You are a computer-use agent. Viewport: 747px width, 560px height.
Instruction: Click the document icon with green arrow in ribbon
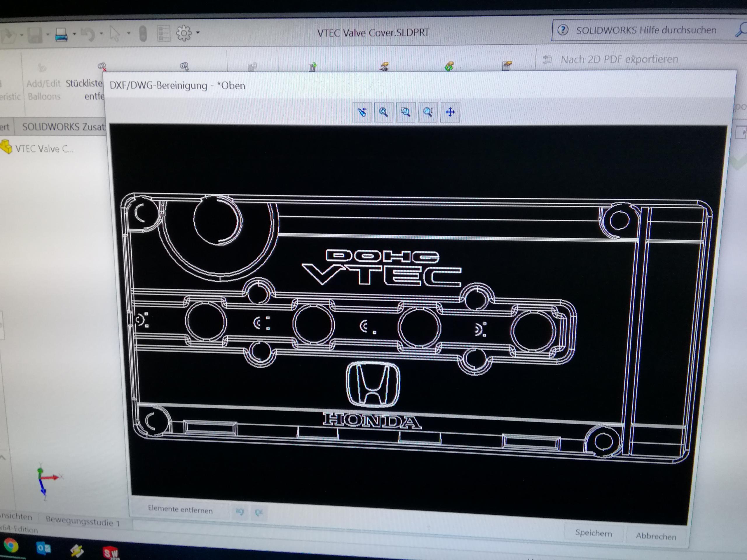pos(313,66)
